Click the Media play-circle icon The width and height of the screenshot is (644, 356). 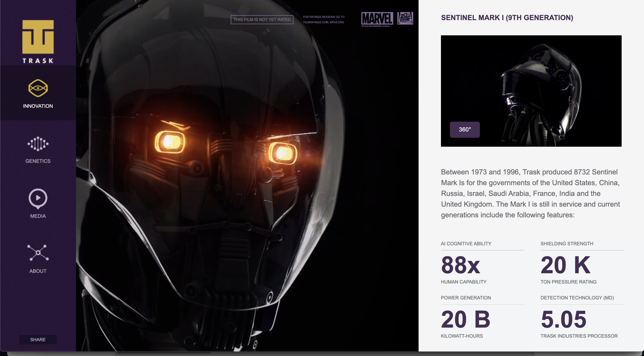pyautogui.click(x=38, y=198)
